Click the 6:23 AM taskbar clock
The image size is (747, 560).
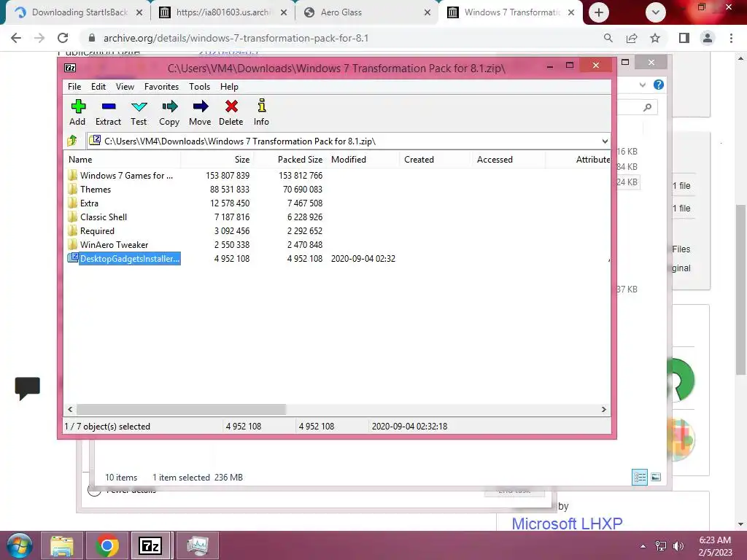tap(715, 546)
